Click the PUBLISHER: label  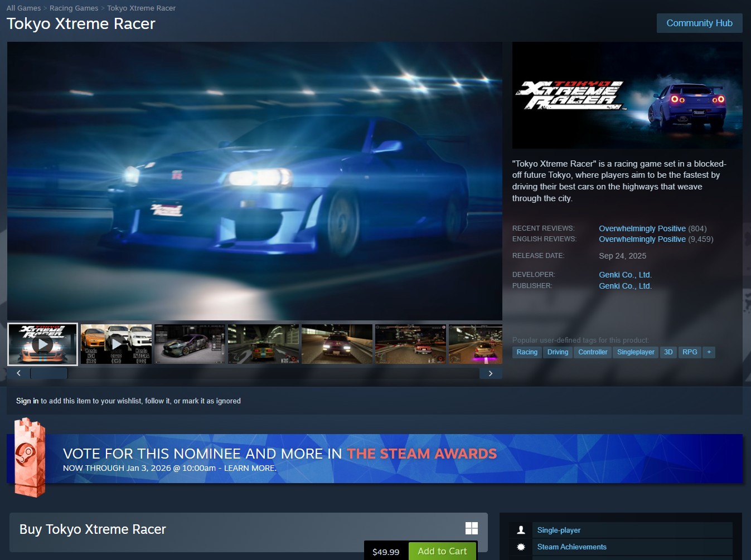point(532,286)
